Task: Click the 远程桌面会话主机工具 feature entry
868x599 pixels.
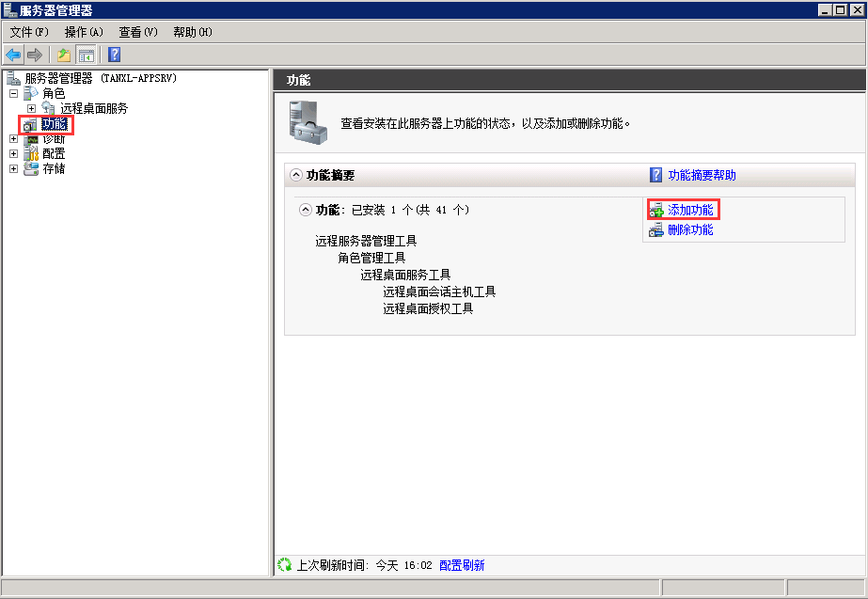Action: pos(439,292)
